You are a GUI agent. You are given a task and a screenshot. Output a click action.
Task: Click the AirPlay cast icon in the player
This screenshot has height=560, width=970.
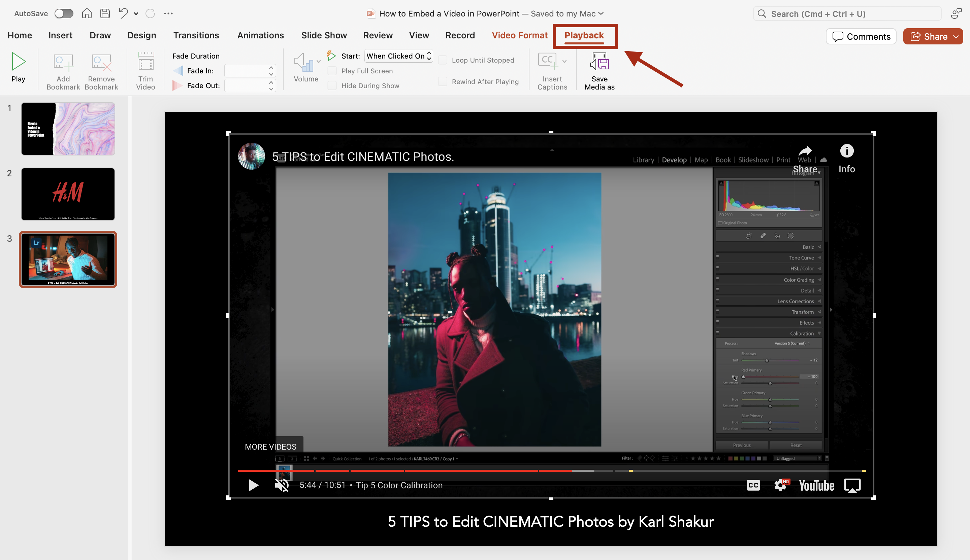(852, 485)
